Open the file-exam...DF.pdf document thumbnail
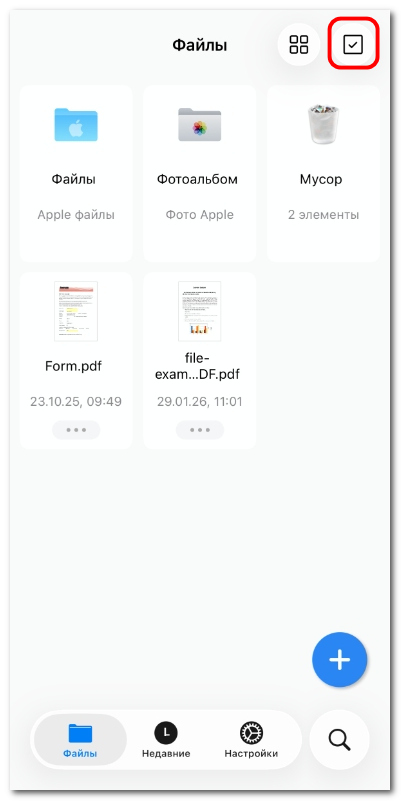The width and height of the screenshot is (401, 801). point(200,311)
